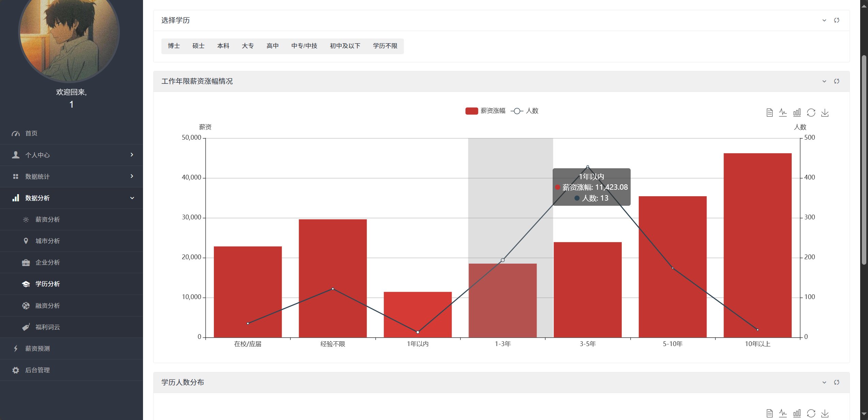This screenshot has width=868, height=420.
Task: Switch salary chart to line view icon
Action: coord(783,113)
